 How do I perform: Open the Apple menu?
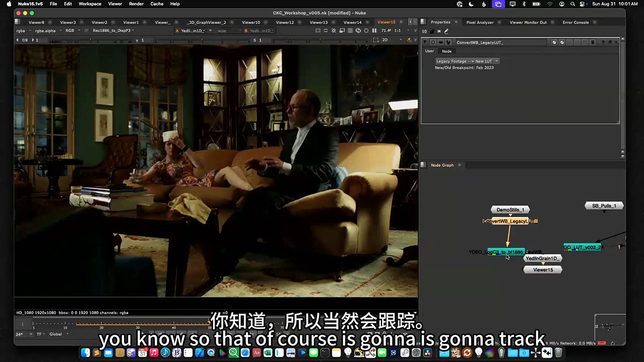pos(9,4)
